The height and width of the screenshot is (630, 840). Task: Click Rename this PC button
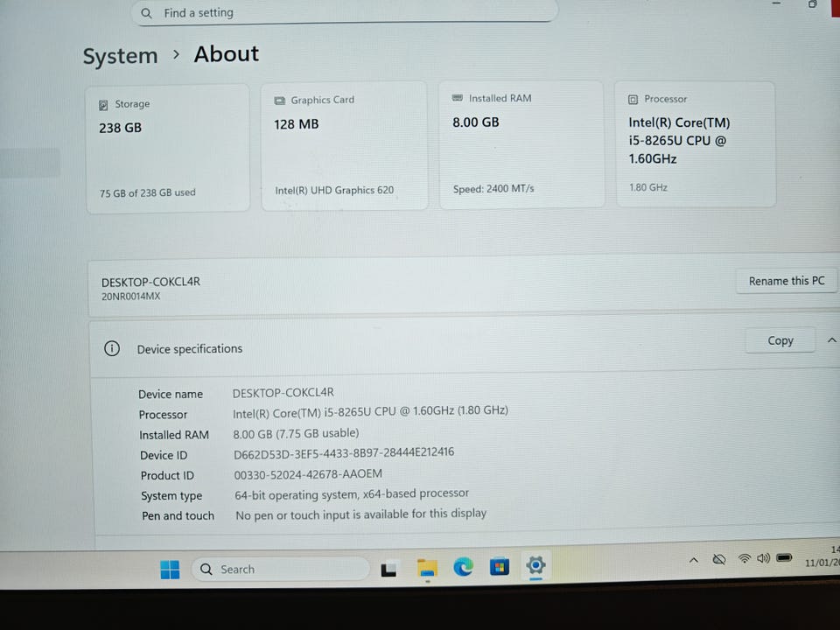tap(786, 281)
